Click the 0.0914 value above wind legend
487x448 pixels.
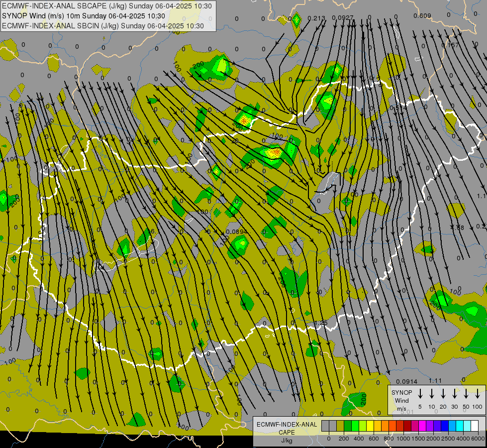[406, 381]
